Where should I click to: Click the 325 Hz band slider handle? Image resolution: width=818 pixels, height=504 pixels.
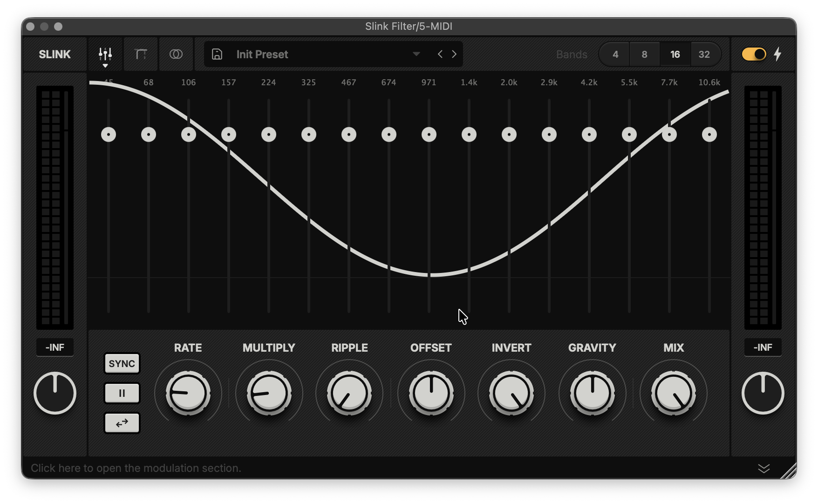point(309,135)
